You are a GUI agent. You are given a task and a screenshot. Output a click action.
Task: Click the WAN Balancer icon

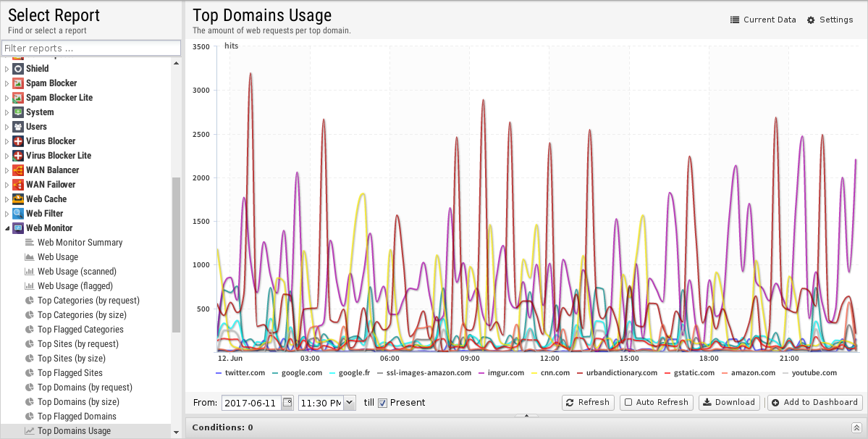[x=17, y=170]
